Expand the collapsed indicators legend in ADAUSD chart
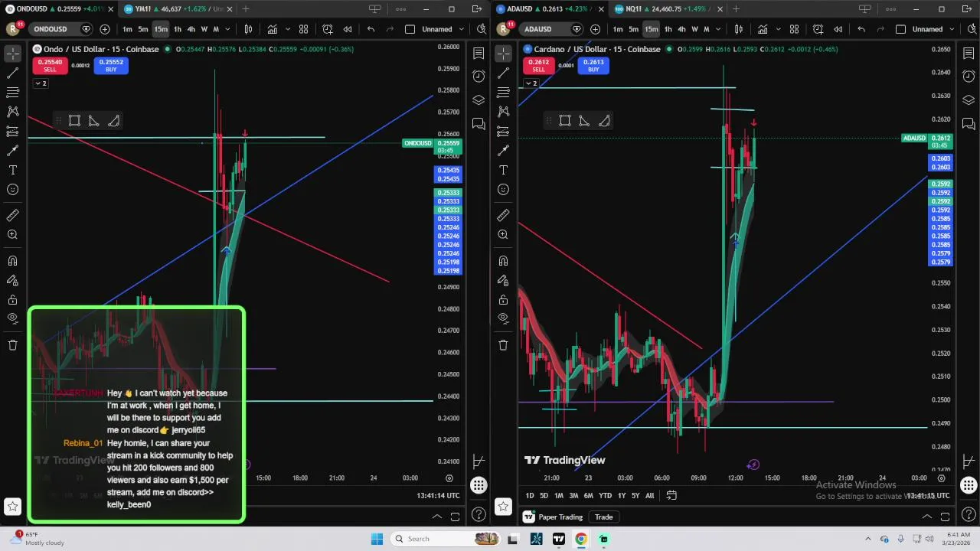The width and height of the screenshot is (980, 551). (533, 83)
